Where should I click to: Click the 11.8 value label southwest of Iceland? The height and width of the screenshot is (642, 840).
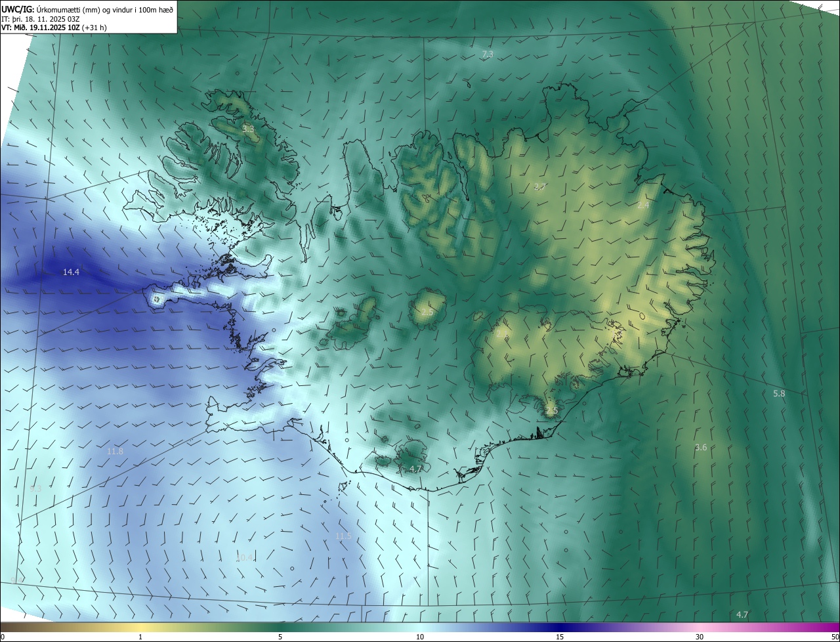(115, 452)
